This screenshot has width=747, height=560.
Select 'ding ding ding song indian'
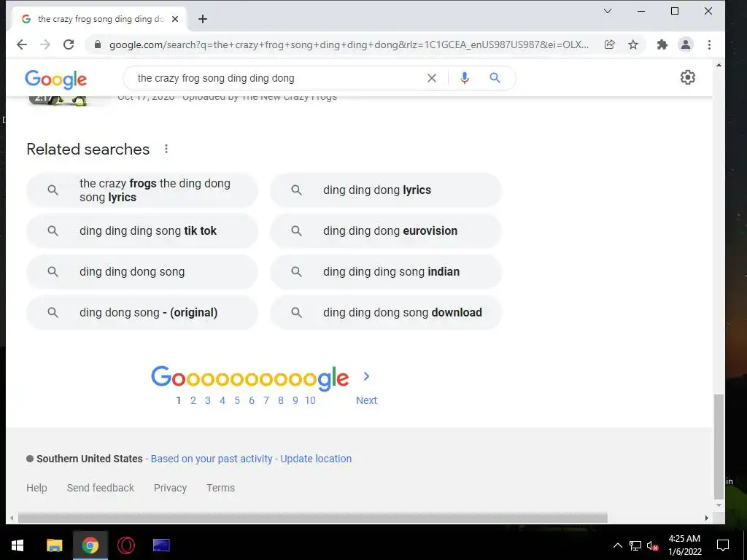click(x=386, y=272)
